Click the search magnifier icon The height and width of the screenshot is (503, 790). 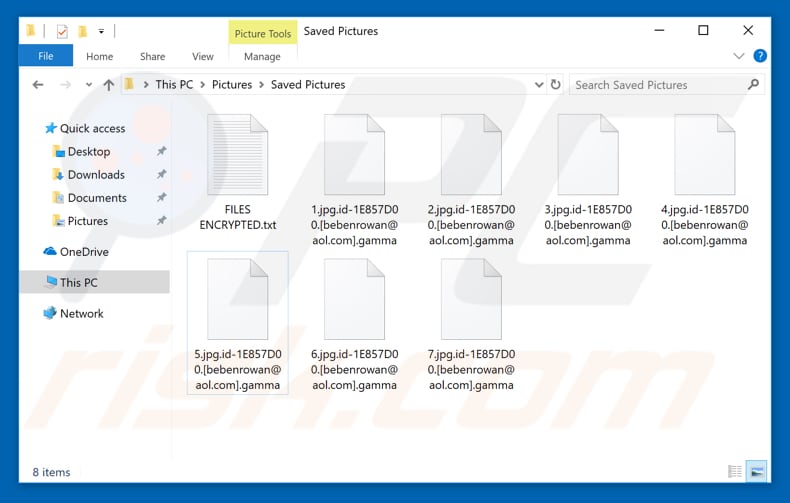pyautogui.click(x=753, y=85)
